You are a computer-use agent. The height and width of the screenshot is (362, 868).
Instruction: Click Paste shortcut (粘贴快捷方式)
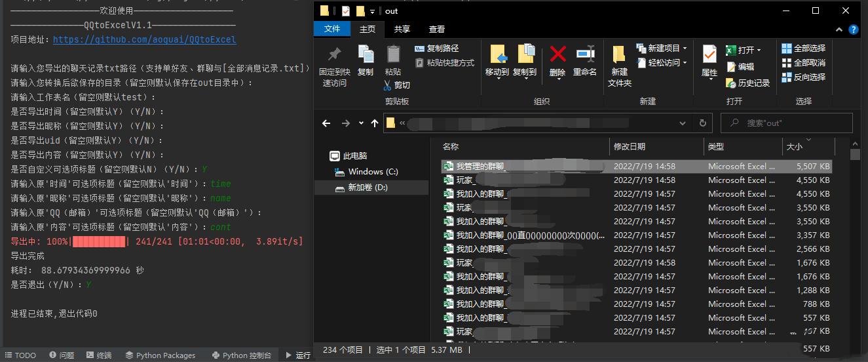coord(445,63)
